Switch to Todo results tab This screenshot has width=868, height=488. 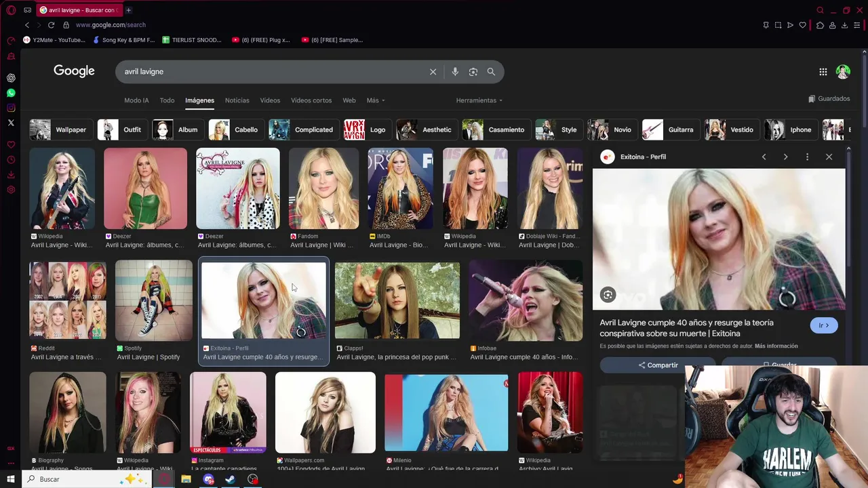(x=167, y=100)
